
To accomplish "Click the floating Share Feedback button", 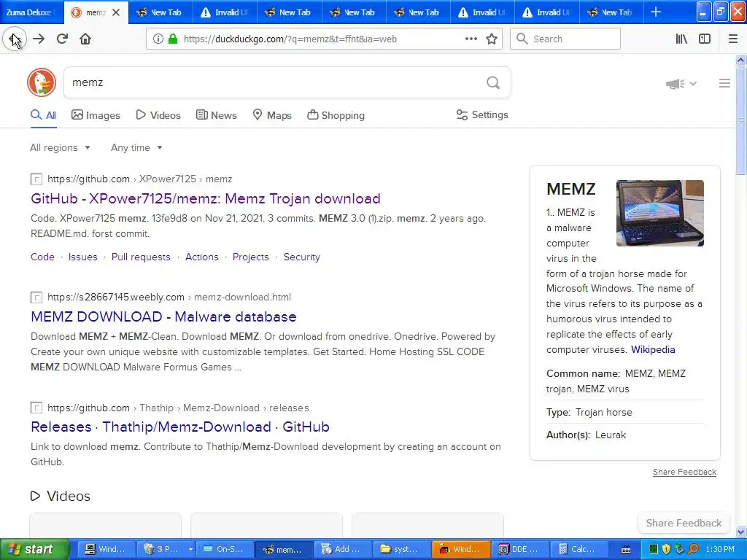I will click(x=684, y=523).
